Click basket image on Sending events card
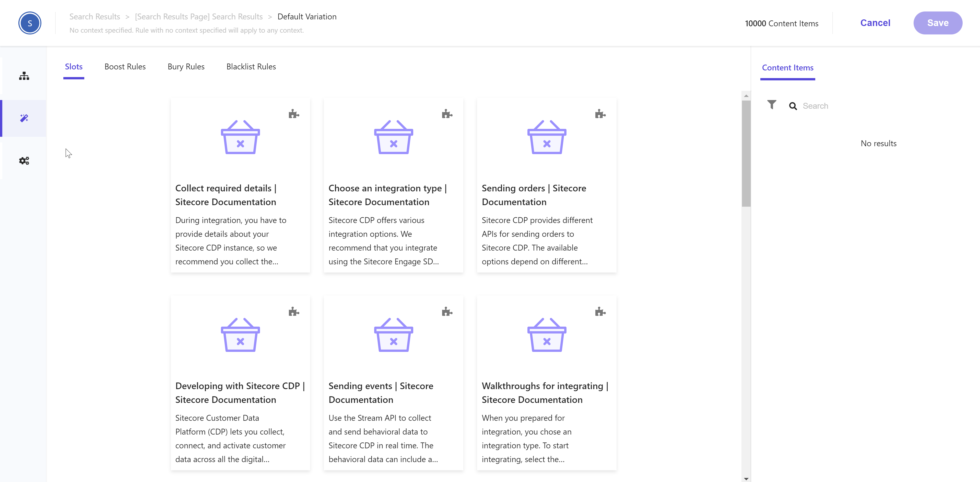The width and height of the screenshot is (980, 482). point(393,335)
